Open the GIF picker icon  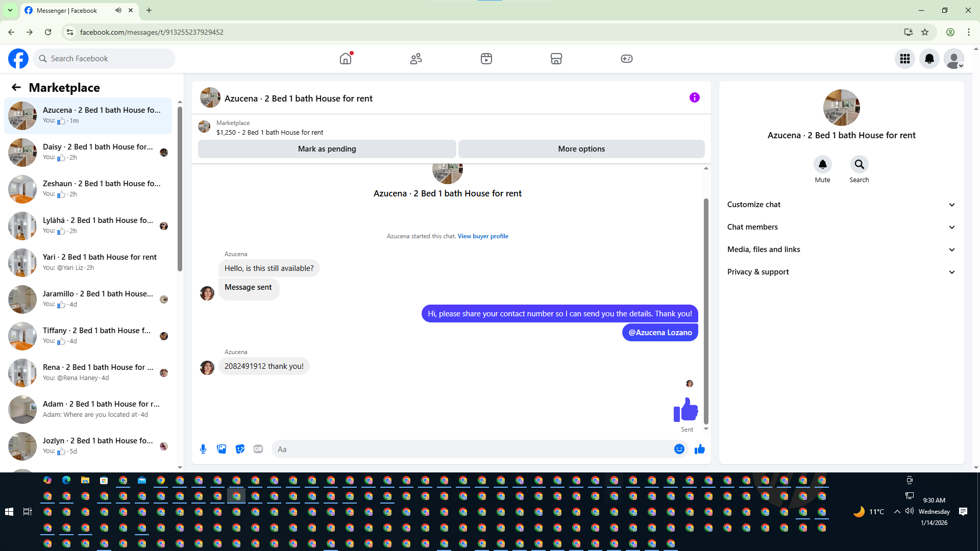258,449
